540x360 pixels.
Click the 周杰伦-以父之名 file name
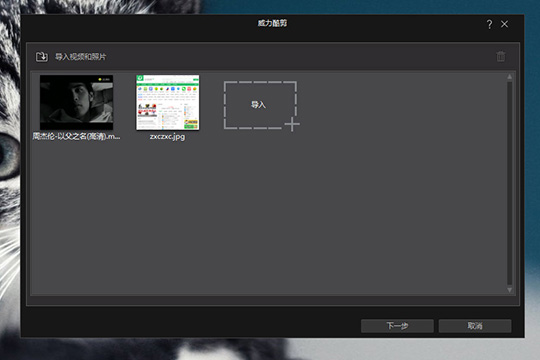click(x=76, y=136)
